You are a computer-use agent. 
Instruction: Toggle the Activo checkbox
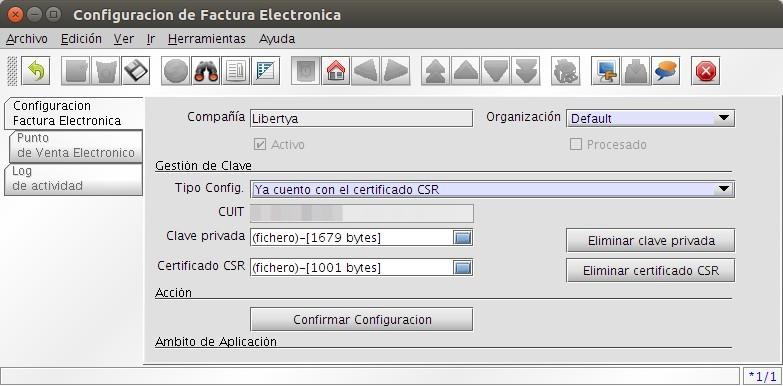(x=260, y=145)
